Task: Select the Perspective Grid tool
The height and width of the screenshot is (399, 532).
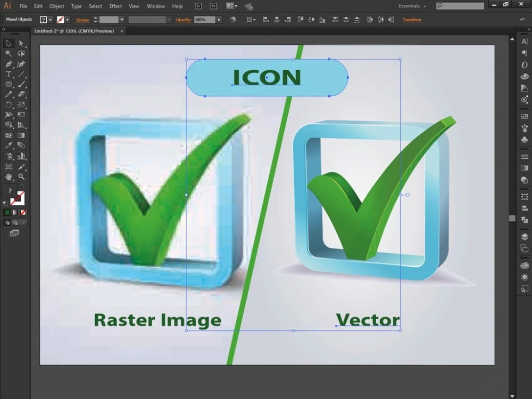Action: coord(21,125)
